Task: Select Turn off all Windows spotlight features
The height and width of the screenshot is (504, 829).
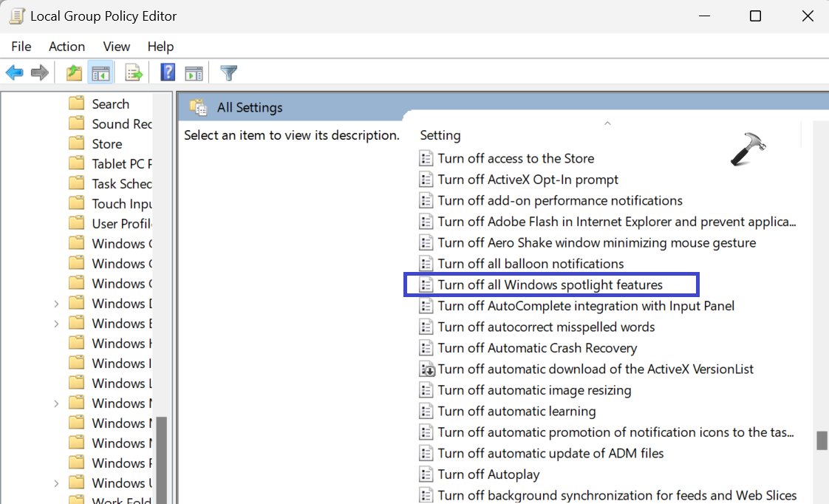Action: coord(550,285)
